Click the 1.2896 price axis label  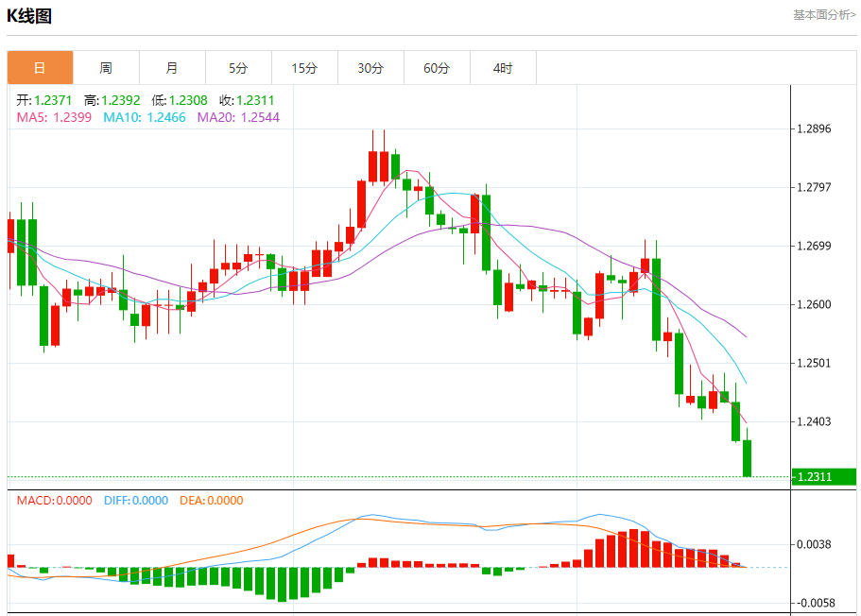(x=814, y=129)
